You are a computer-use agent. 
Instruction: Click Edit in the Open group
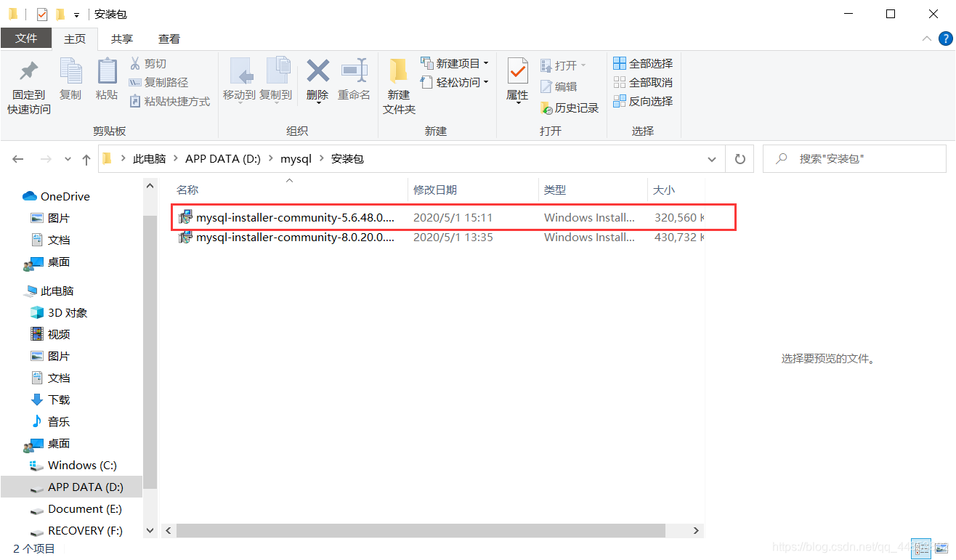tap(559, 86)
